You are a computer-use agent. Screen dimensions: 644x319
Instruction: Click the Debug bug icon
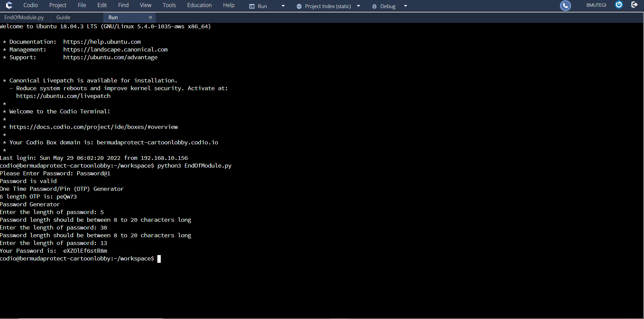coord(374,6)
